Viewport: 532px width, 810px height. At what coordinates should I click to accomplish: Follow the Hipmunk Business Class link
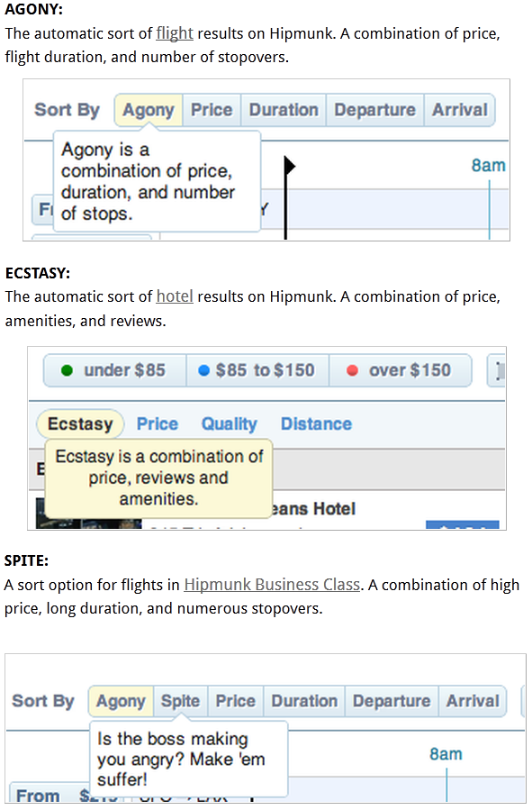(272, 584)
